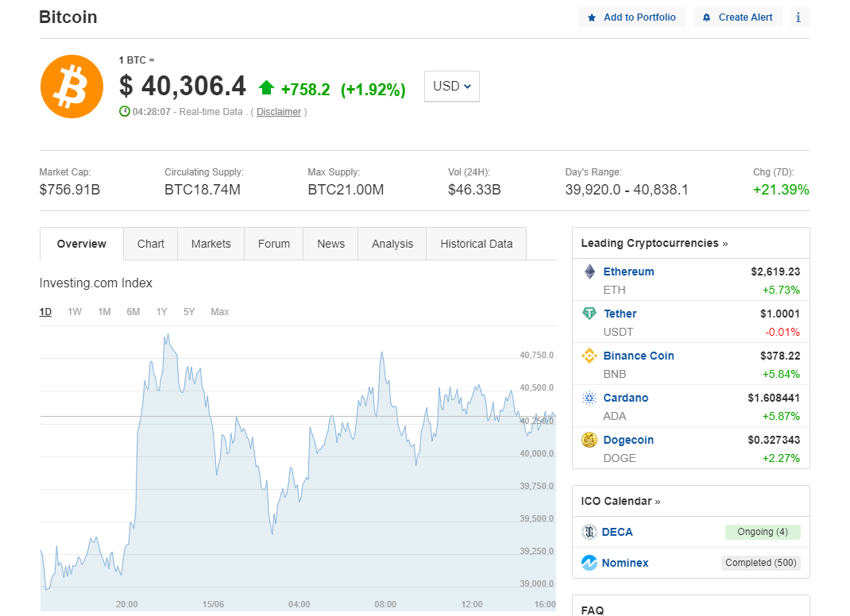Click the Nominex ICO logo
The image size is (850, 616).
tap(589, 563)
